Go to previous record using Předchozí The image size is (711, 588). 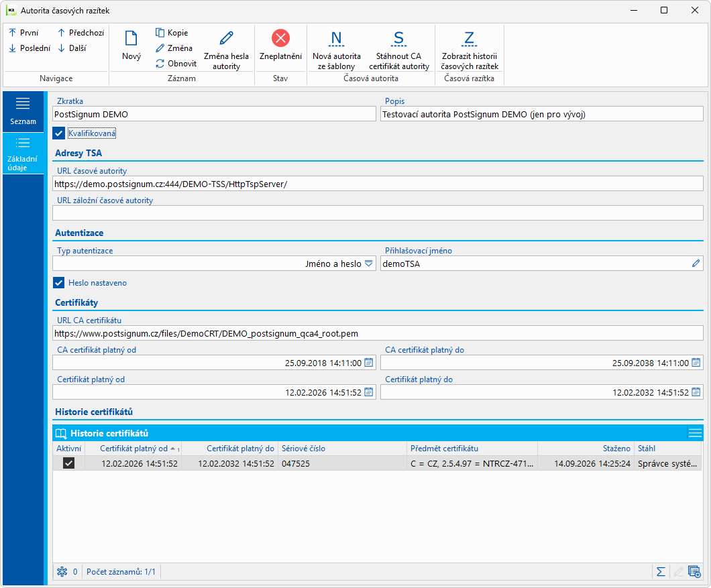(x=81, y=33)
